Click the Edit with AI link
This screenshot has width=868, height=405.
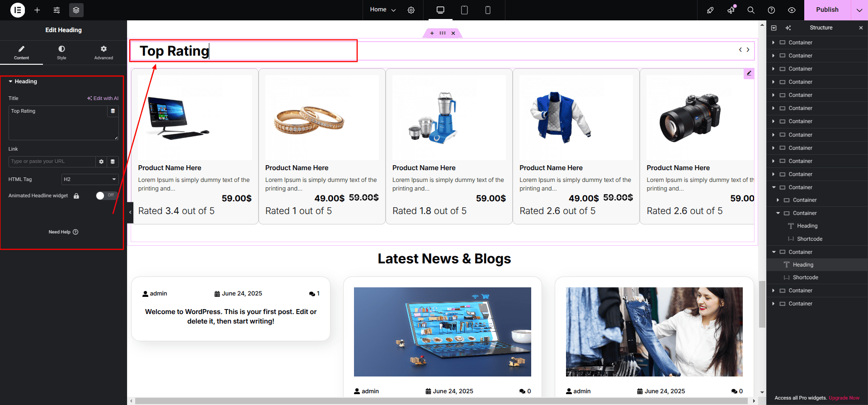pyautogui.click(x=103, y=98)
